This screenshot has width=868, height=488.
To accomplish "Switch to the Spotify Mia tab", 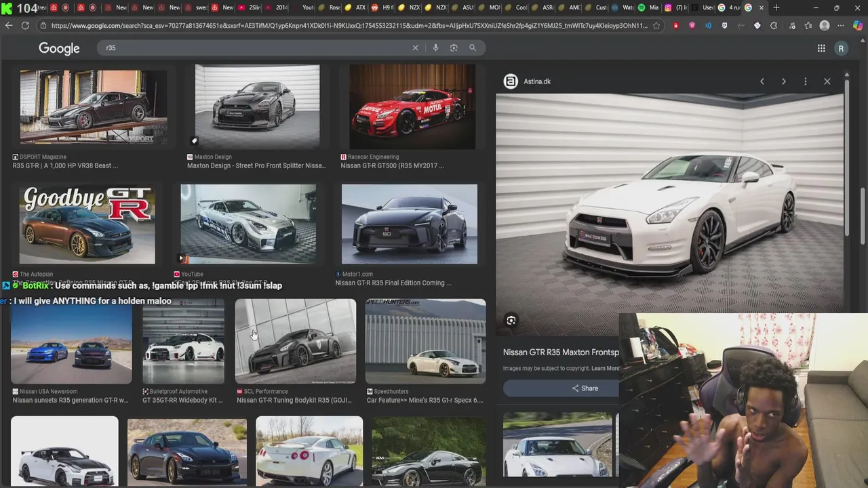I will pos(648,7).
